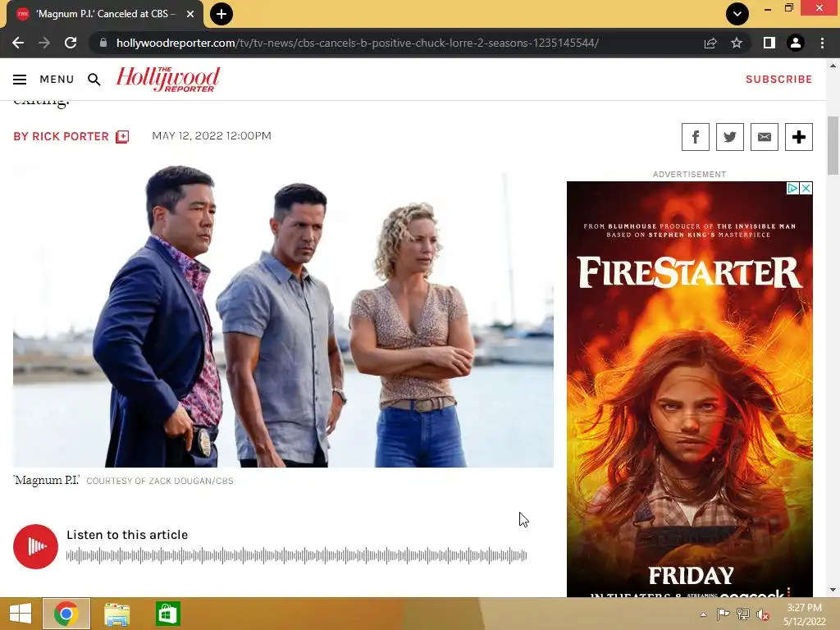Share article on Twitter
The image size is (840, 630).
click(x=729, y=137)
